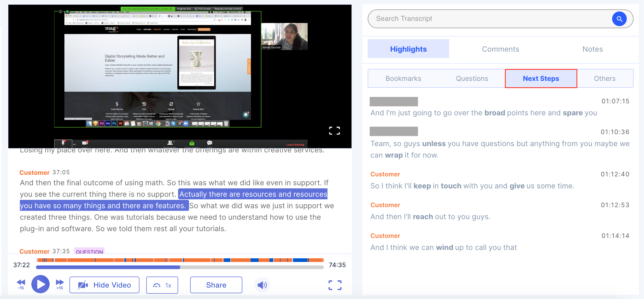Select the Highlights tab
This screenshot has height=299, width=644.
click(x=408, y=49)
